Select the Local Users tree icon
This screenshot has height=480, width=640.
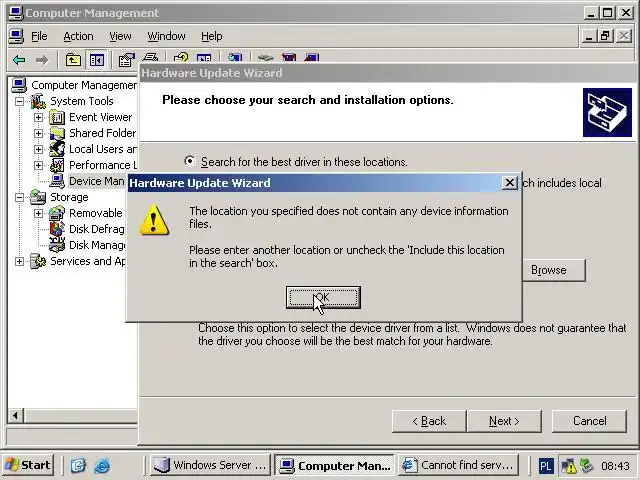[57, 149]
